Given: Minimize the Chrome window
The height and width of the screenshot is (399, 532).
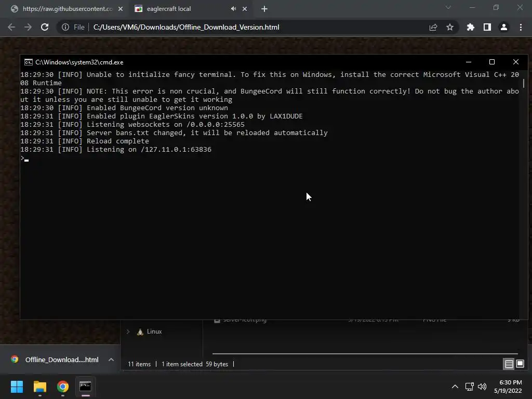Looking at the screenshot, I should 472,7.
